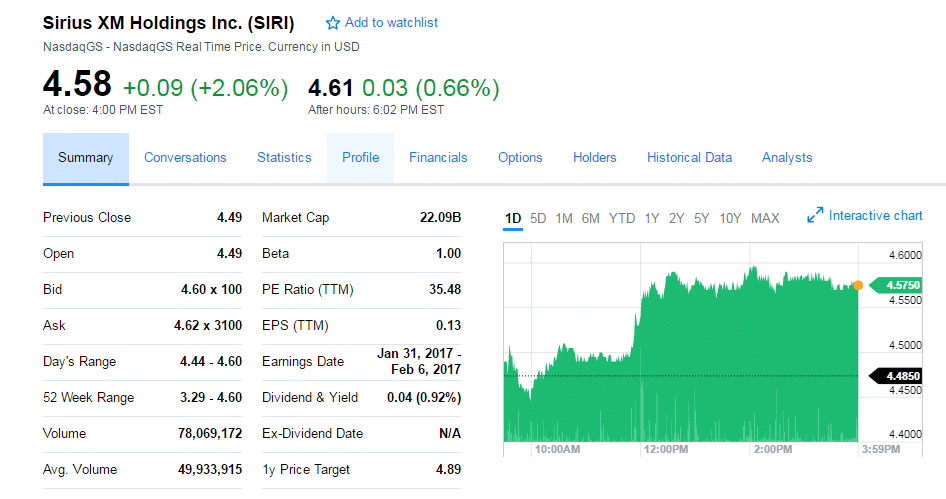Switch the chart to 1M range
This screenshot has height=499, width=946.
click(x=564, y=218)
